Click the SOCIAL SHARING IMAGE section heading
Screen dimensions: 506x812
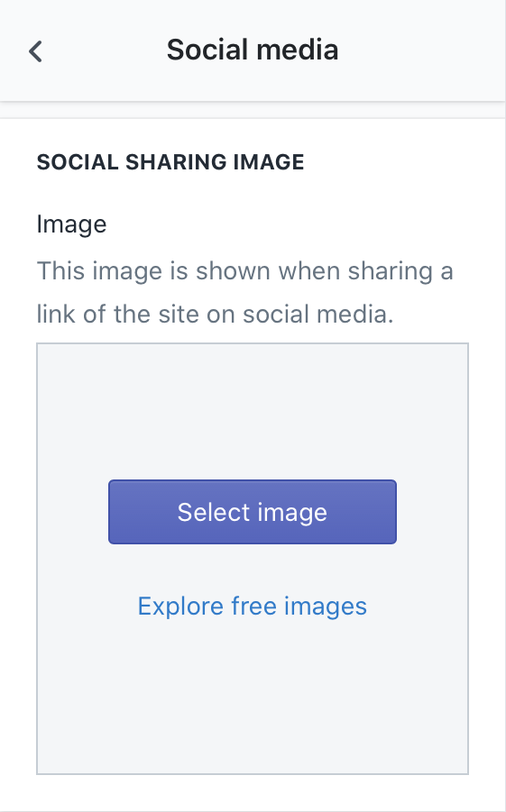pyautogui.click(x=170, y=162)
